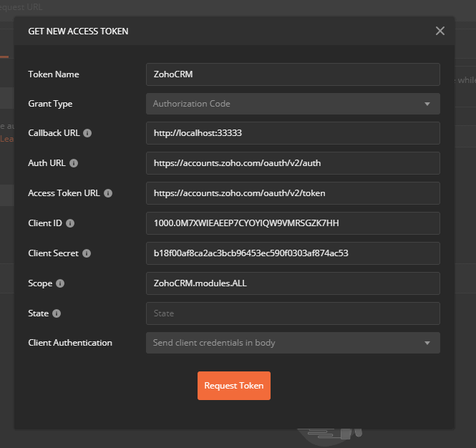Click info icon next to Client ID
Screen dimensions: 476x448
coord(68,223)
